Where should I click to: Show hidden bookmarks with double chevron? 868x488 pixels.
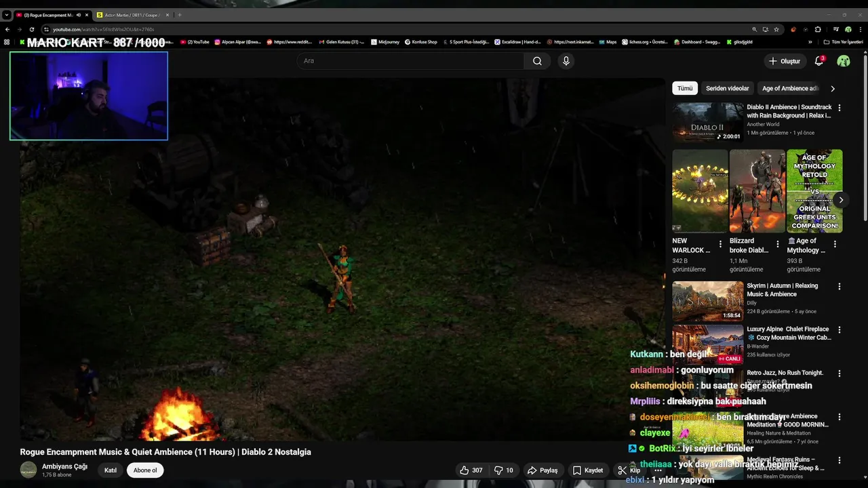coord(810,42)
